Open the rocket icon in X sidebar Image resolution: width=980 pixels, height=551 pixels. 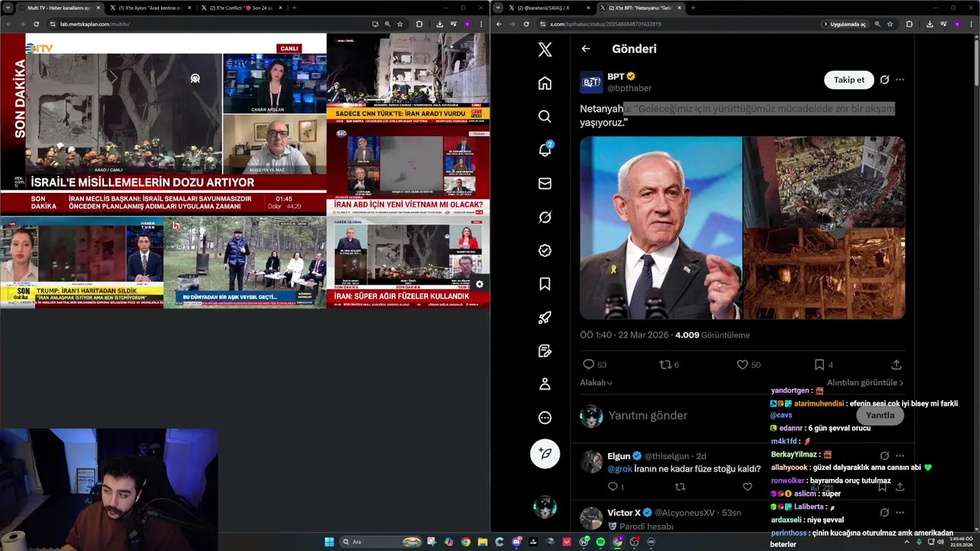click(x=544, y=318)
